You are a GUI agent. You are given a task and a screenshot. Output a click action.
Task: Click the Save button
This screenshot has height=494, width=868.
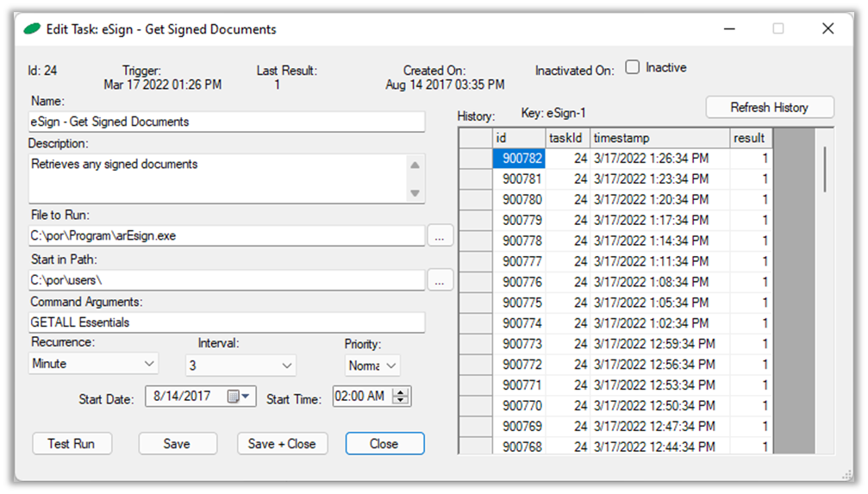pyautogui.click(x=177, y=444)
